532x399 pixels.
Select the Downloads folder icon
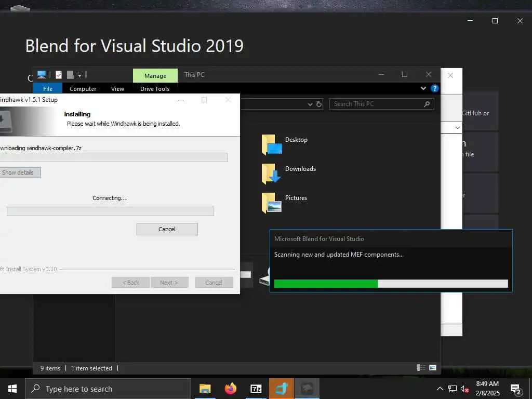pos(271,174)
